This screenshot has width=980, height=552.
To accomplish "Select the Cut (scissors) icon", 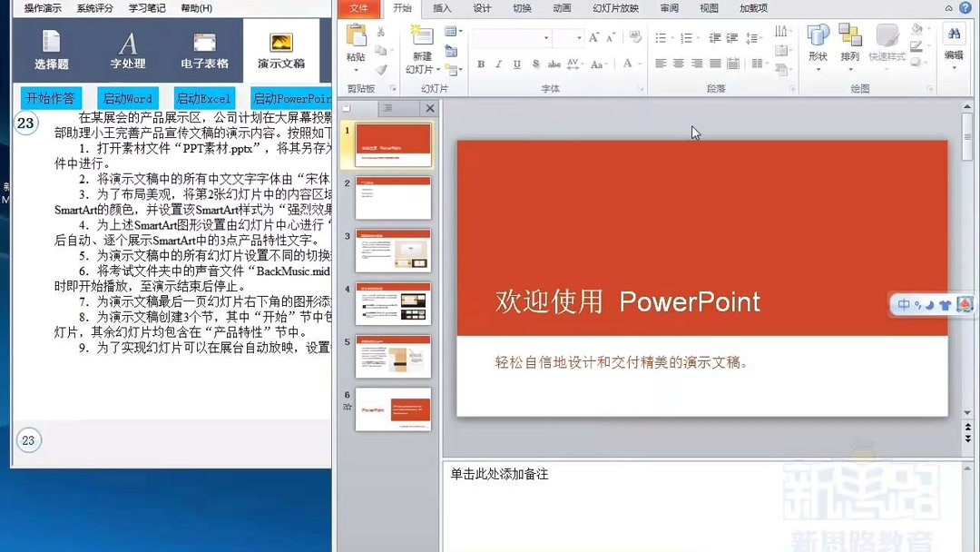I will [379, 30].
